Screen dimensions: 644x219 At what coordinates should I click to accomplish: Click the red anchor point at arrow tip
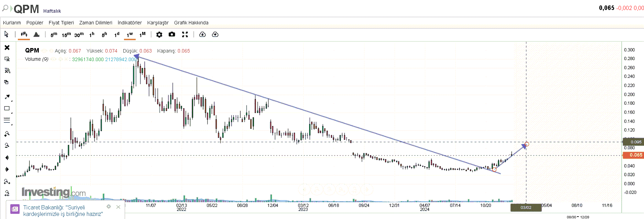(527, 144)
